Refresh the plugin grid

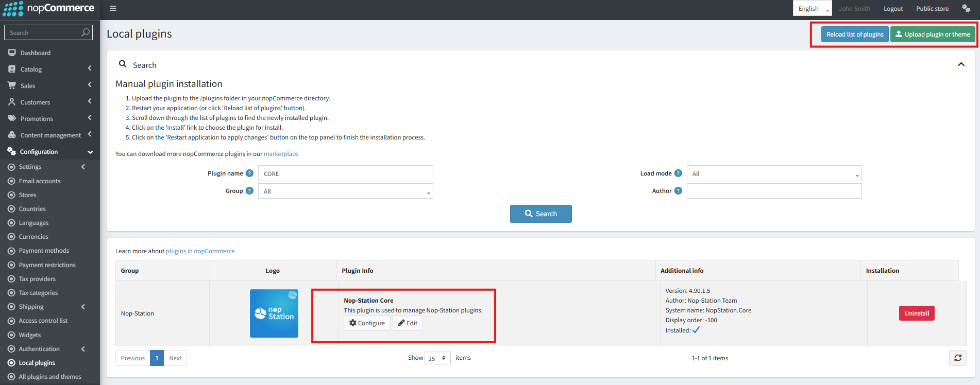(x=958, y=358)
